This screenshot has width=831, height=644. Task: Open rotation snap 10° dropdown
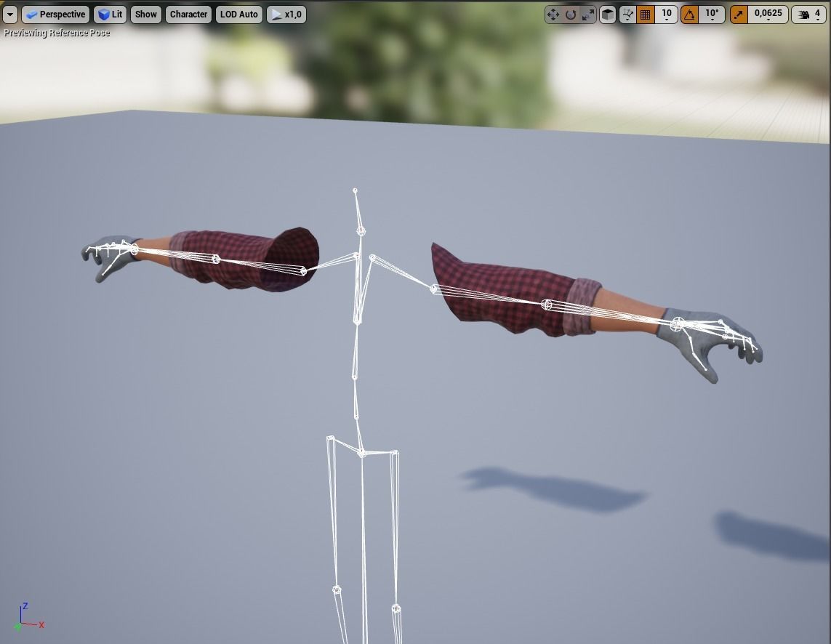point(712,15)
